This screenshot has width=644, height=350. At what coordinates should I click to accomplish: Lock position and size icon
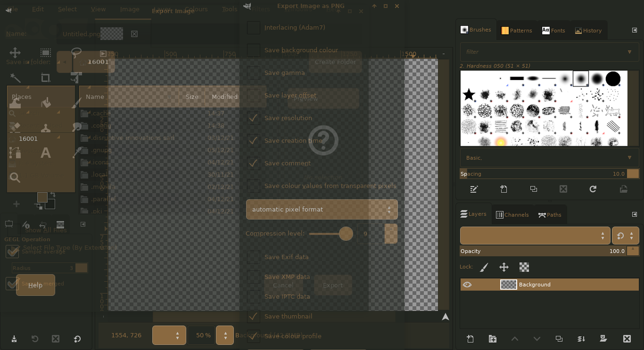point(504,267)
